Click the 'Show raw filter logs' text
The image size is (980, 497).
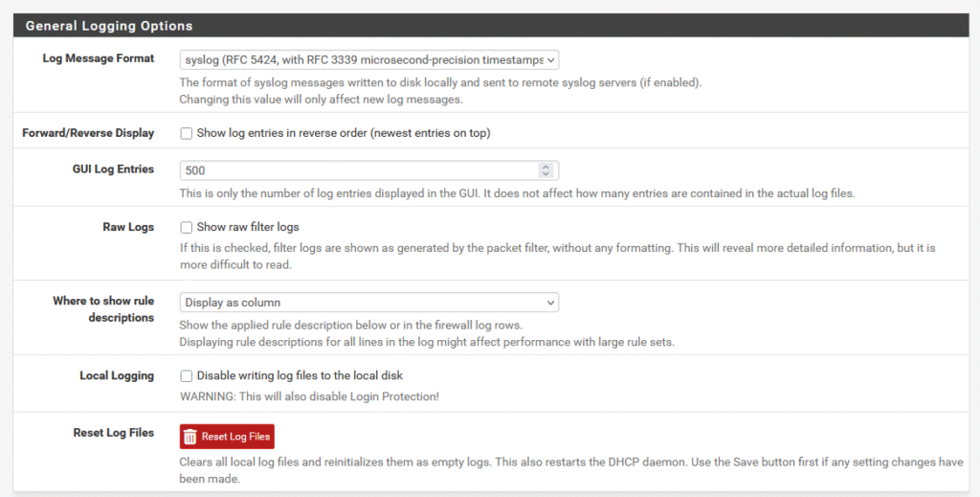pyautogui.click(x=248, y=227)
